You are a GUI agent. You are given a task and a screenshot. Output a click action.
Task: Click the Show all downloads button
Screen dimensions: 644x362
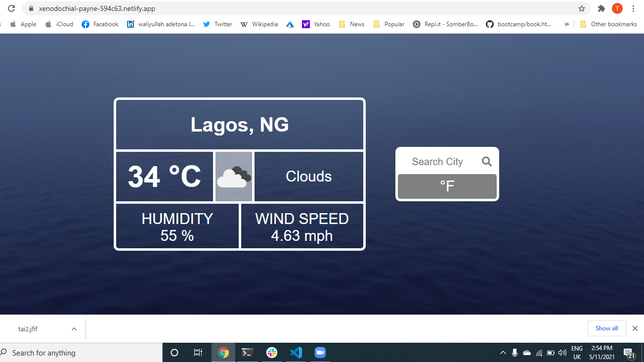(606, 328)
